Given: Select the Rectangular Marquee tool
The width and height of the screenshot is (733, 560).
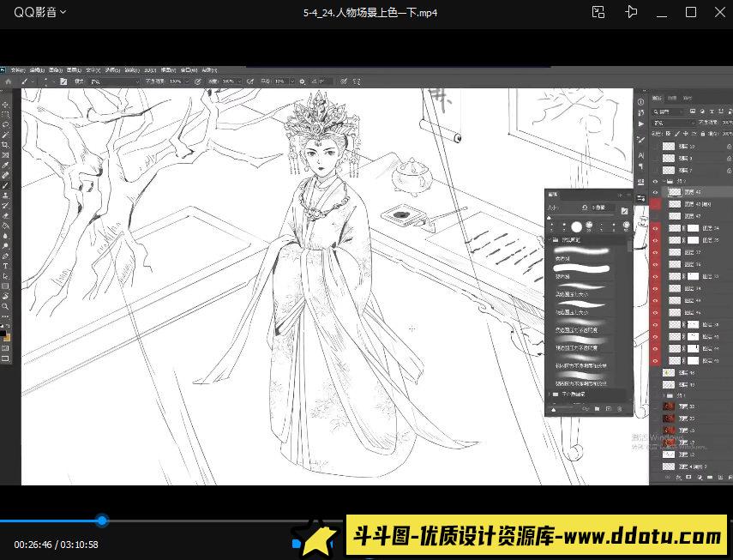Looking at the screenshot, I should click(x=5, y=115).
